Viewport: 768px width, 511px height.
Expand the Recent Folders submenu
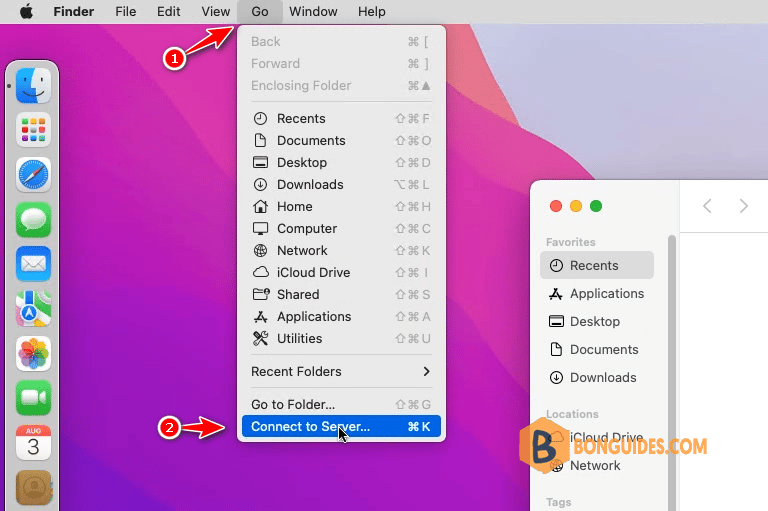click(x=341, y=371)
